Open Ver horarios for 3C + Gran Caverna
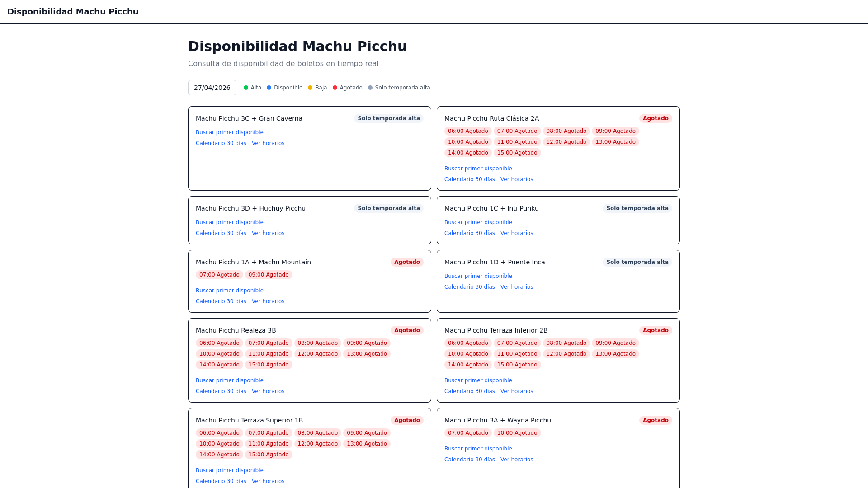Viewport: 868px width, 488px height. point(268,143)
